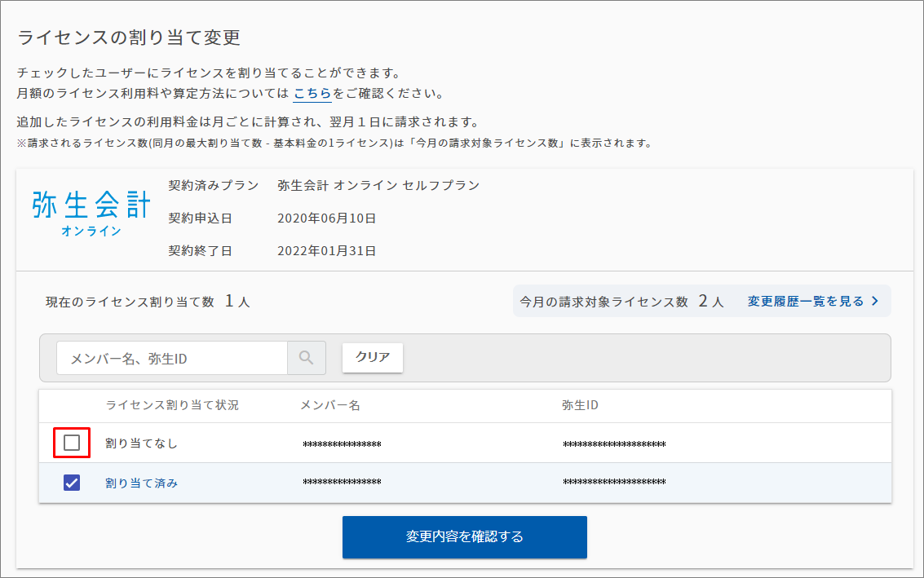
Task: Click the 契約申込日 label
Action: 200,218
